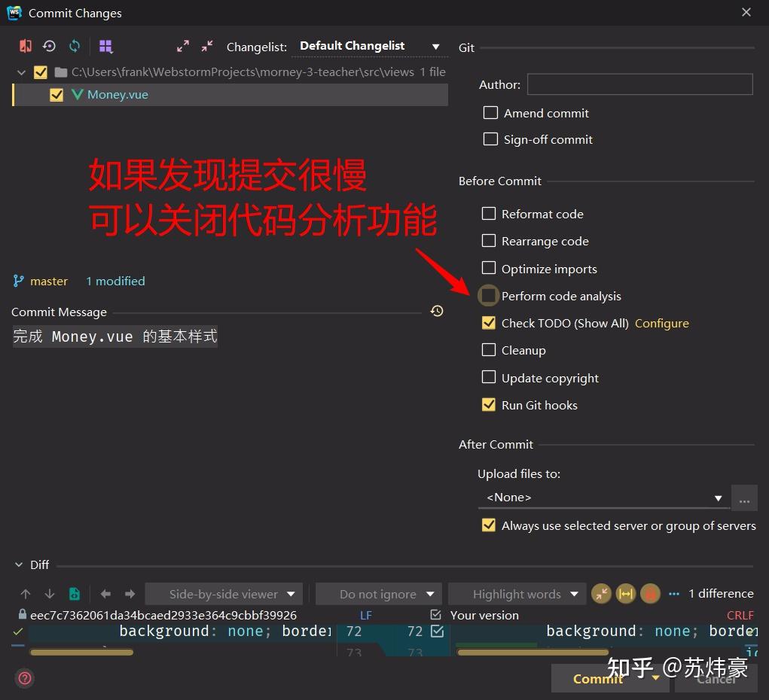Image resolution: width=769 pixels, height=700 pixels.
Task: Enable Cleanup checkbox
Action: tap(489, 349)
